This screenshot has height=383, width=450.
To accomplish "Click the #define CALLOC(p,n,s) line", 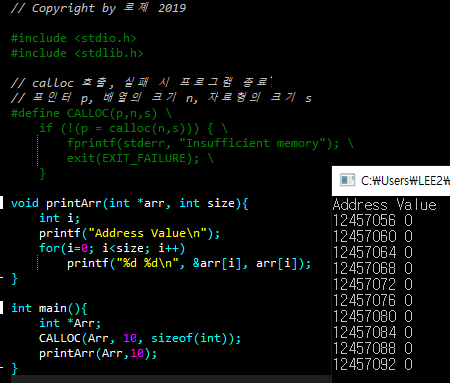I will point(91,113).
